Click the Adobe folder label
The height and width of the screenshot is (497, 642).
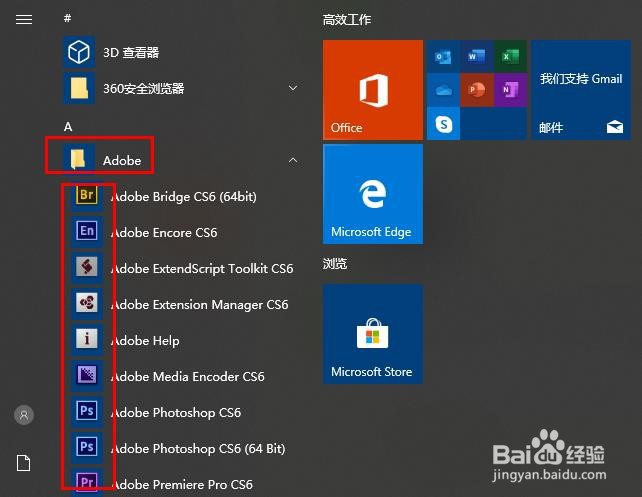(x=122, y=160)
